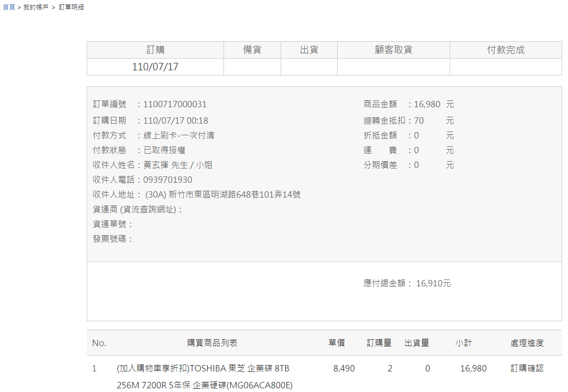This screenshot has width=568, height=392.
Task: Click the 訂購確認 status in the product row
Action: 527,368
